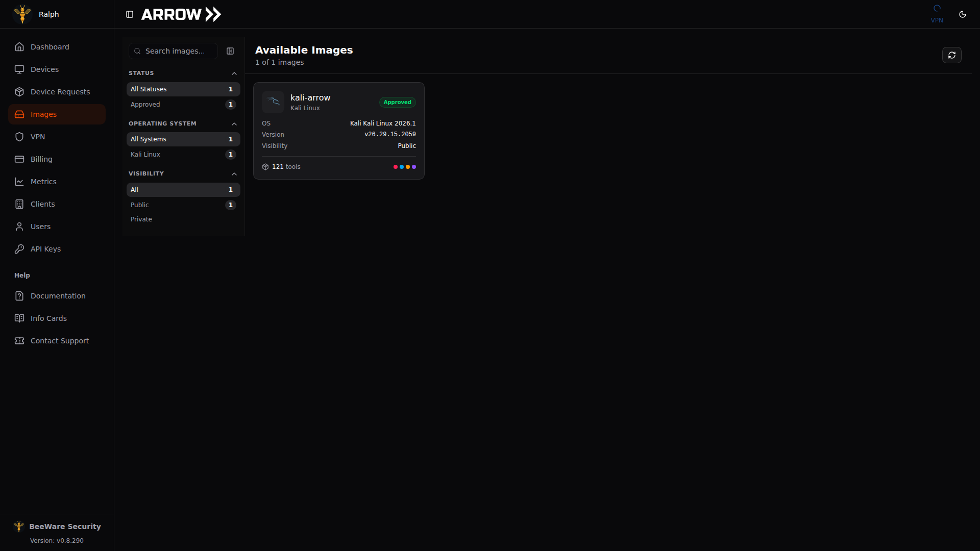
Task: Click the Dashboard home icon
Action: tap(19, 47)
